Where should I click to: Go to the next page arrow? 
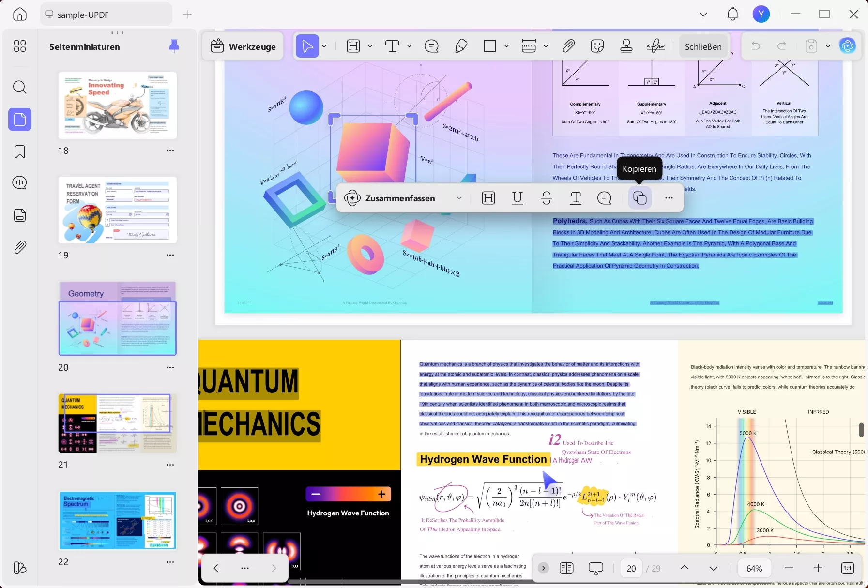[x=714, y=568]
